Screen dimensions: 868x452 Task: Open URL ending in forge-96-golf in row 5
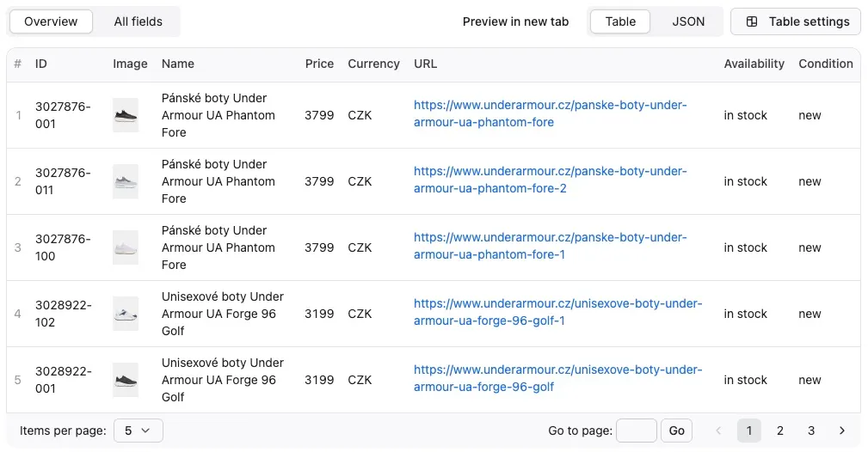558,378
